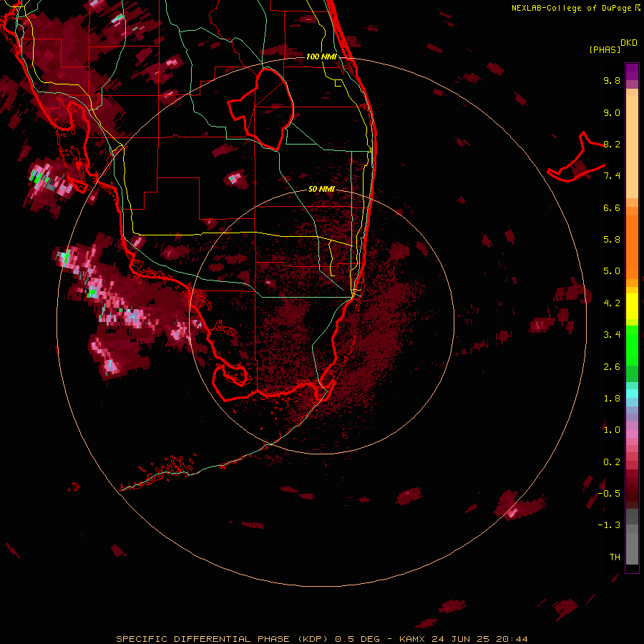Viewport: 644px width, 644px height.
Task: Select the -0.5 legend value
Action: [x=609, y=494]
